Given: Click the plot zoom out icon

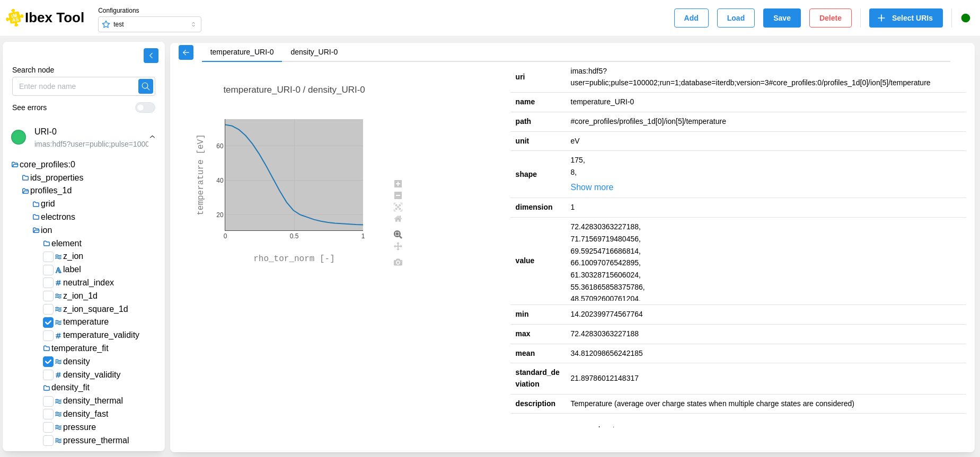Looking at the screenshot, I should [x=398, y=195].
